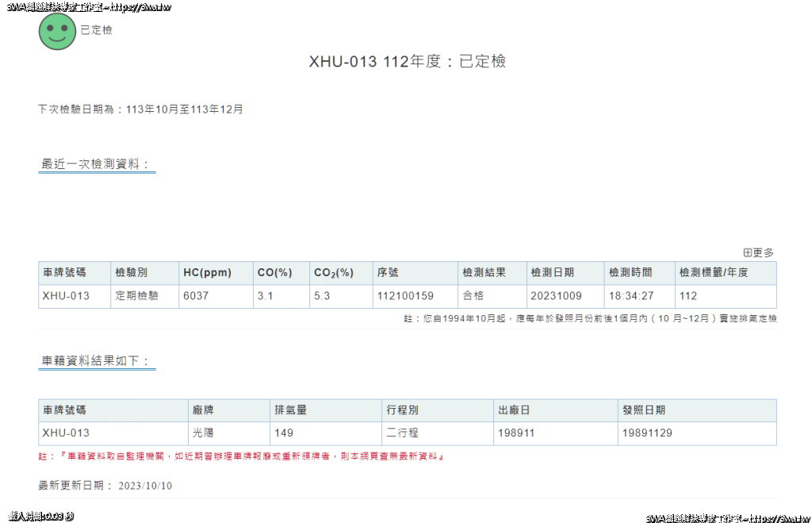Click the 二行程 stroke type cell
812x523 pixels.
pyautogui.click(x=402, y=433)
